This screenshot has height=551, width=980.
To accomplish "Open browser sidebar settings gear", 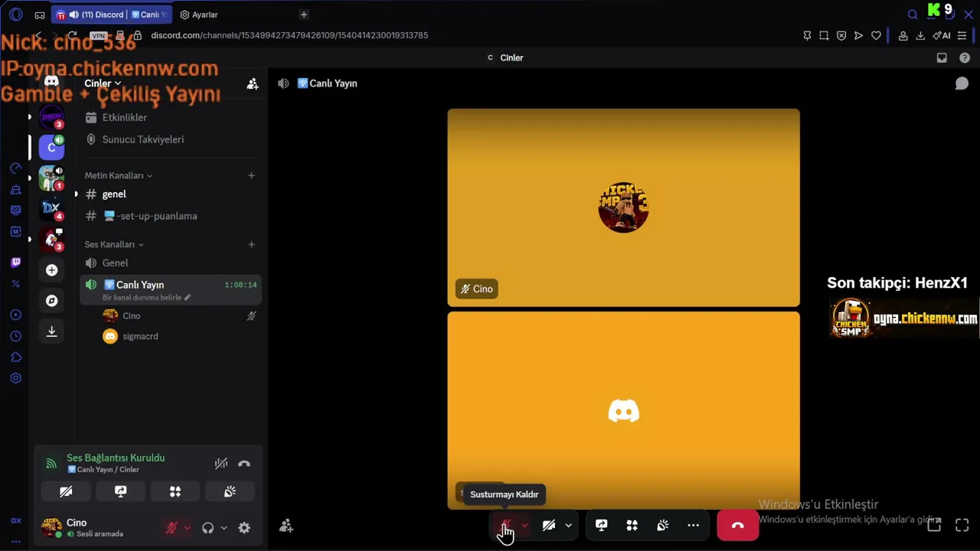I will tap(15, 378).
